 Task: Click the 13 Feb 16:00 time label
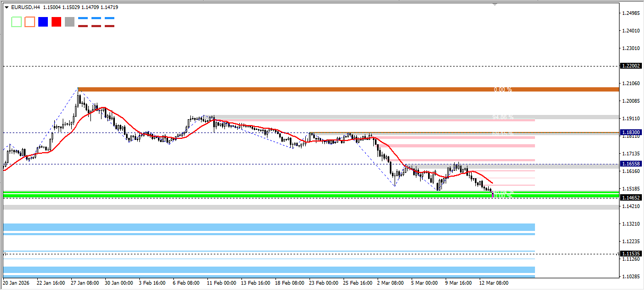255,283
